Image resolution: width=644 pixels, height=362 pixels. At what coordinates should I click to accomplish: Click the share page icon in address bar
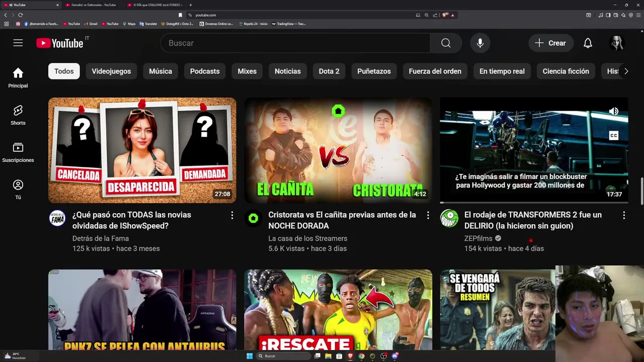[435, 15]
